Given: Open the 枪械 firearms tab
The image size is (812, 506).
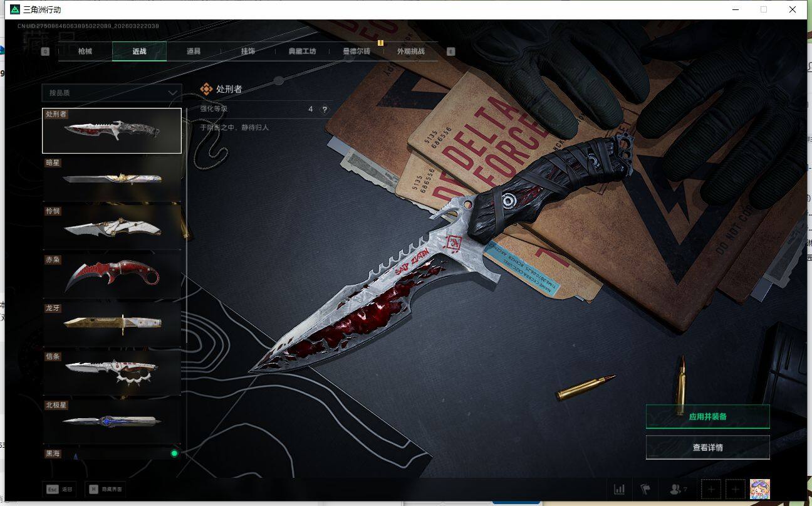Looking at the screenshot, I should coord(85,51).
